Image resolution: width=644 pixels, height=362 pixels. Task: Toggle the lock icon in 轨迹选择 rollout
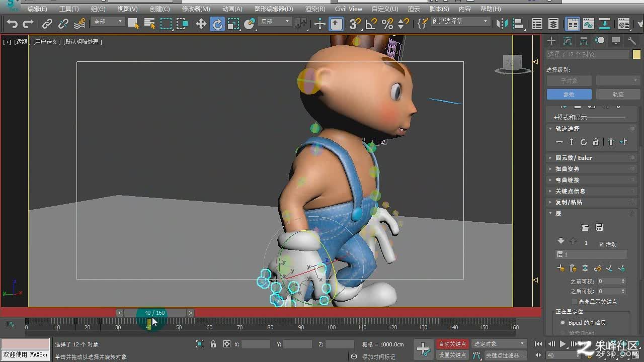point(596,142)
